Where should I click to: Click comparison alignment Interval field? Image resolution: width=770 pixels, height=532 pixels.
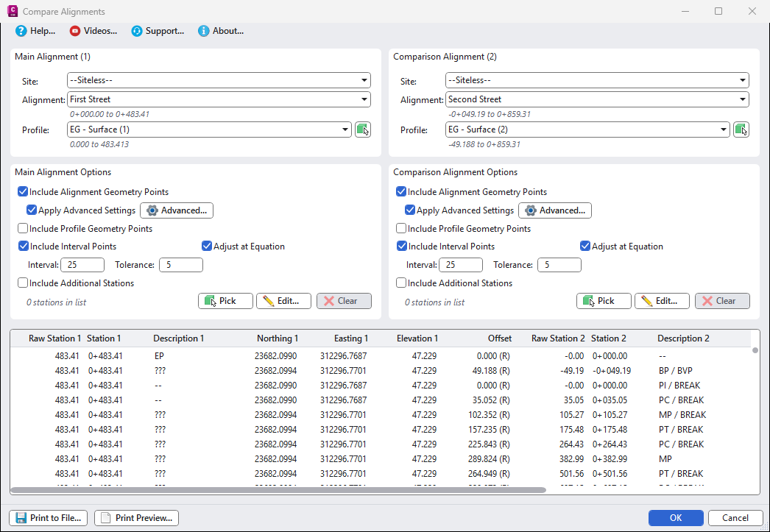tap(461, 264)
